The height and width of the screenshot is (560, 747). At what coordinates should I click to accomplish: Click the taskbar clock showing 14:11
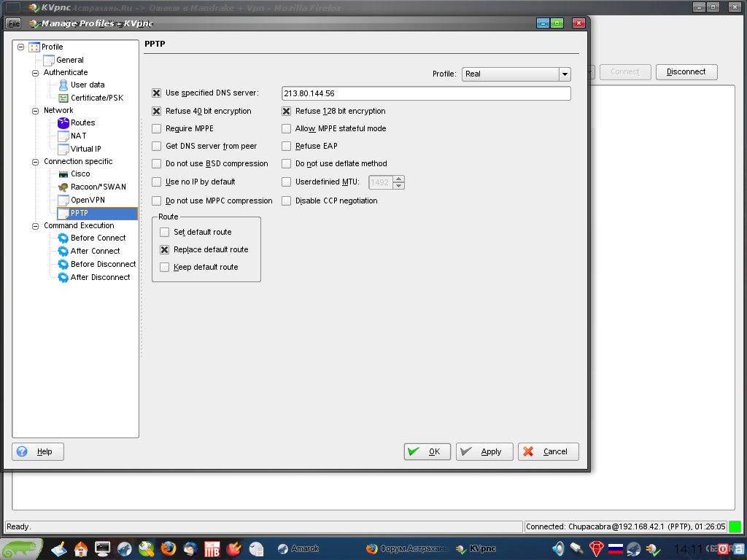click(689, 550)
